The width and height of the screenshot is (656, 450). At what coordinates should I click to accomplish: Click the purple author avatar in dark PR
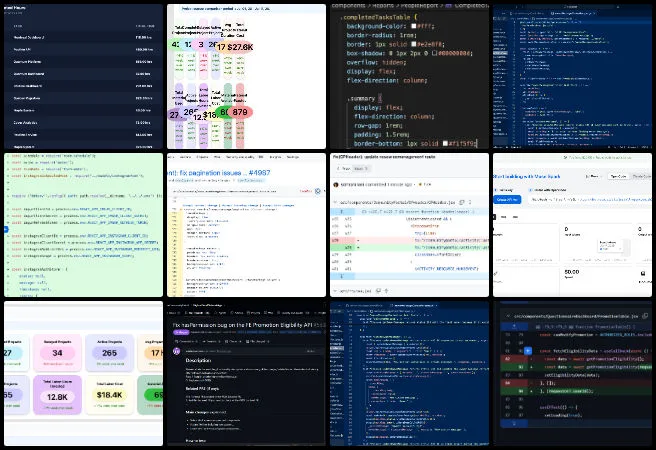click(x=177, y=351)
